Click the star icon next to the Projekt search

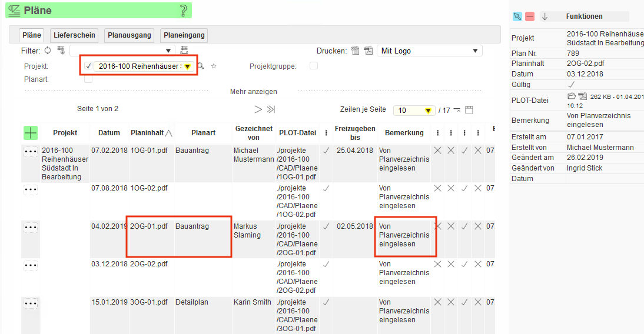(x=214, y=66)
